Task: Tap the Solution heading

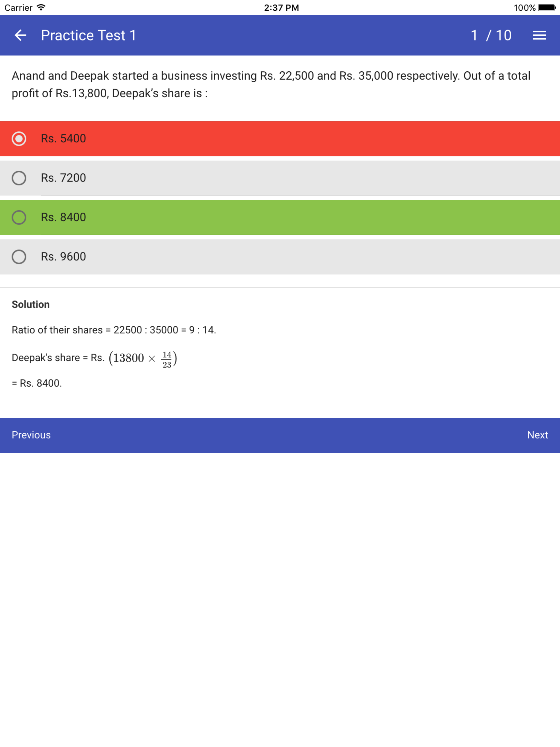Action: point(31,304)
